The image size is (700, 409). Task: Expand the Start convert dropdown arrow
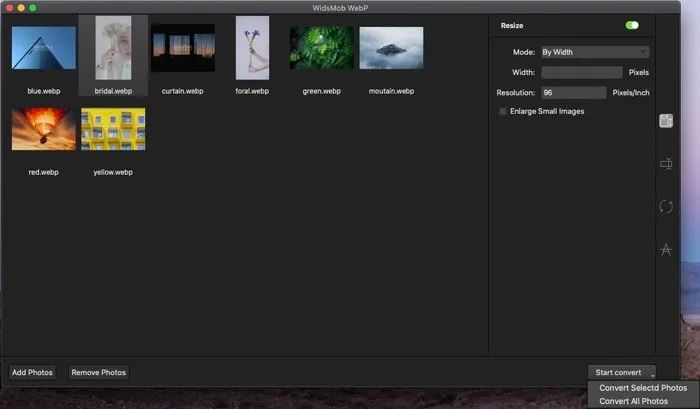(x=652, y=376)
